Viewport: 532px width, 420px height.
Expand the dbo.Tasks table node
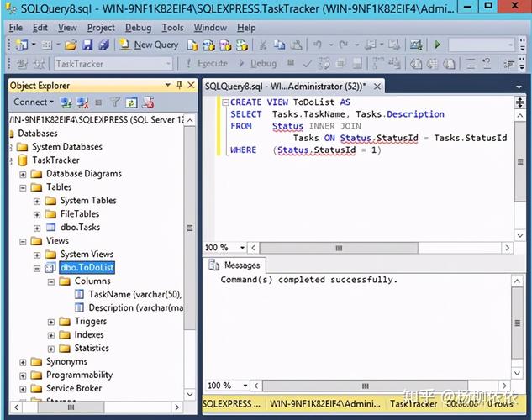(x=37, y=228)
